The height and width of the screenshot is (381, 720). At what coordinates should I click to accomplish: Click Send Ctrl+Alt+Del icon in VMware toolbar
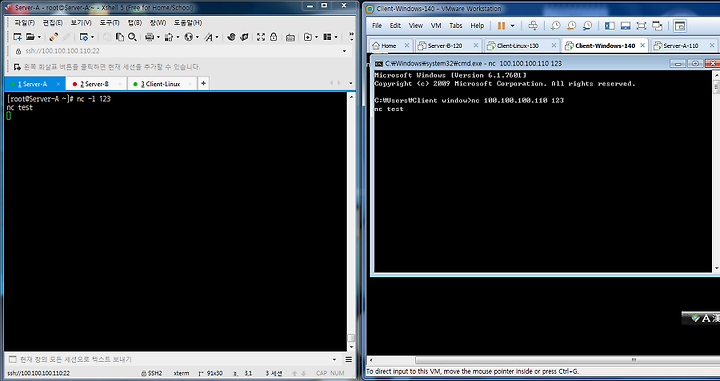[533, 26]
